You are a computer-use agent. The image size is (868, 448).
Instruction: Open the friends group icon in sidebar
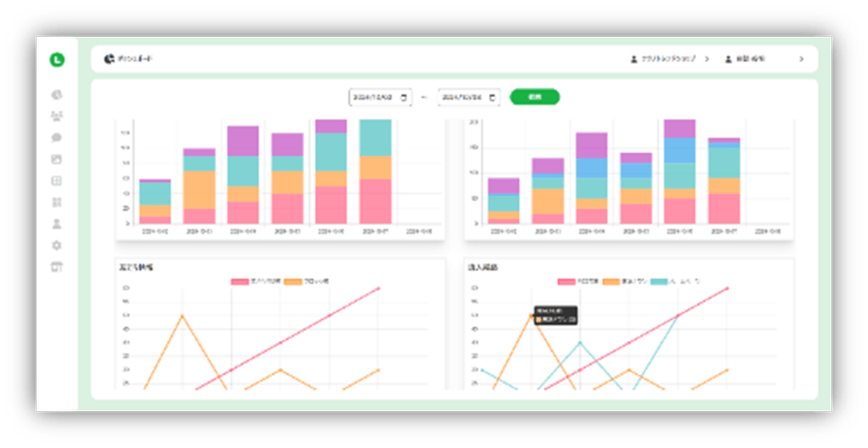(x=57, y=116)
